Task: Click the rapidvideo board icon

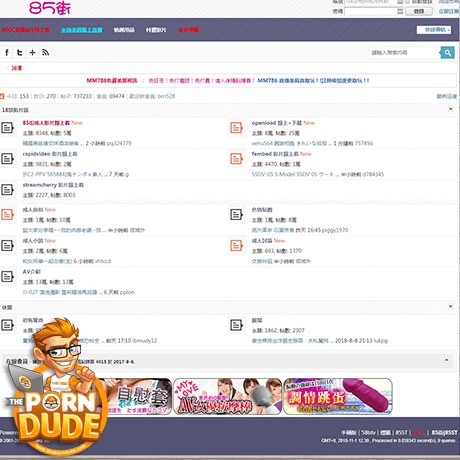Action: [x=7, y=159]
